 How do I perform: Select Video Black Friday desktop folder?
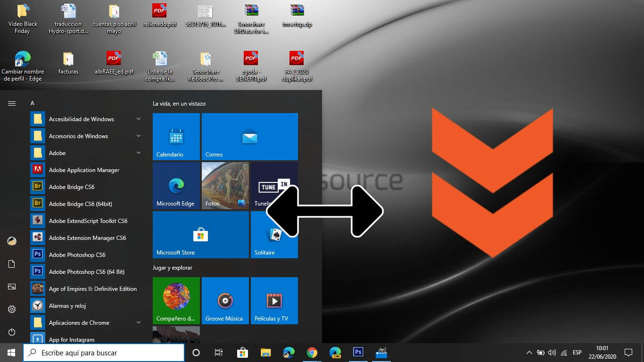[22, 19]
